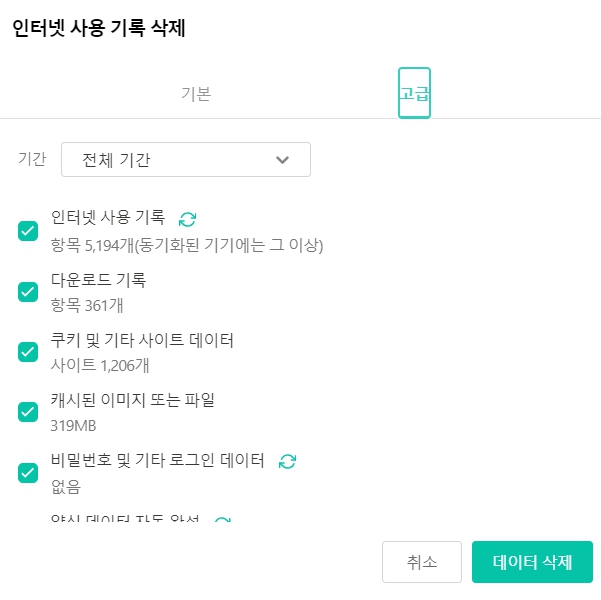Click the chevron arrow in the 기간 dropdown
601x600 pixels.
tap(282, 159)
